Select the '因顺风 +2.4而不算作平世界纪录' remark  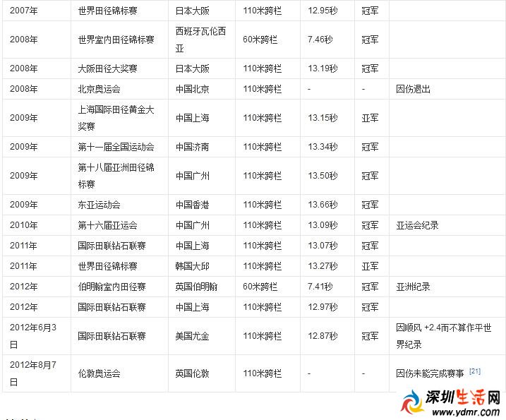[444, 336]
